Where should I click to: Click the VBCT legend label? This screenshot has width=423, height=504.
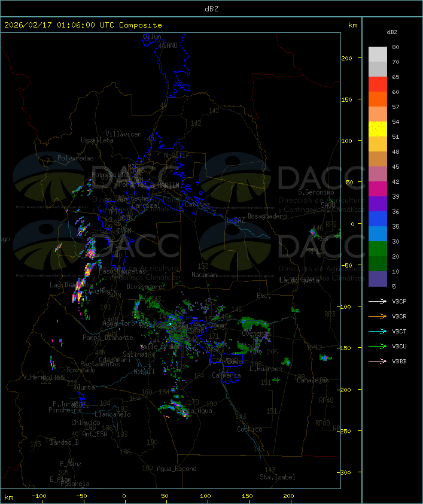pos(399,332)
